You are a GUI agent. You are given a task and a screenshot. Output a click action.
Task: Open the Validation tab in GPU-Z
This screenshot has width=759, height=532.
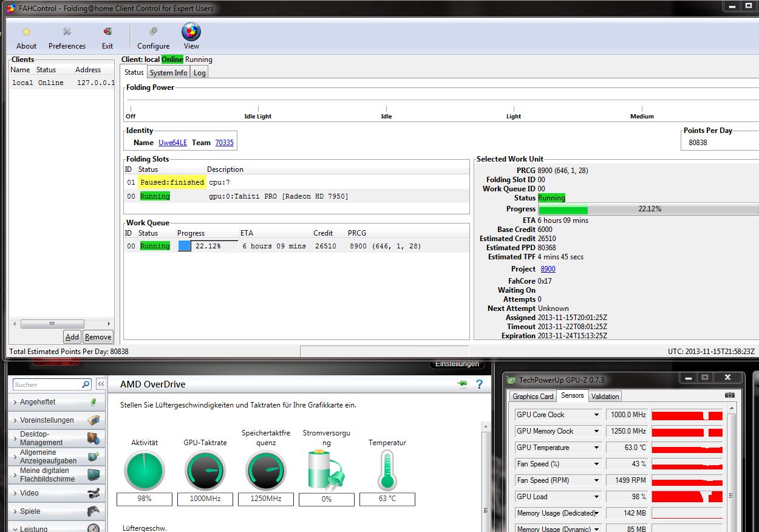pyautogui.click(x=605, y=397)
